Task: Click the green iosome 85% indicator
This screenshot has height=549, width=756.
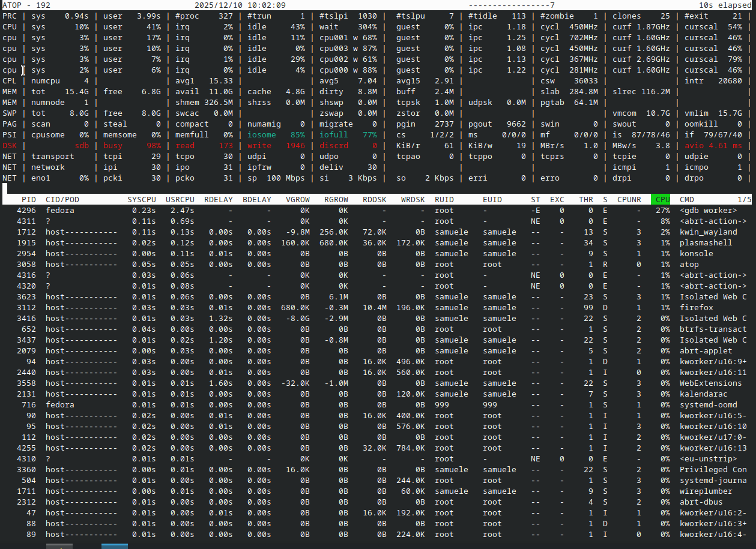Action: pos(276,135)
